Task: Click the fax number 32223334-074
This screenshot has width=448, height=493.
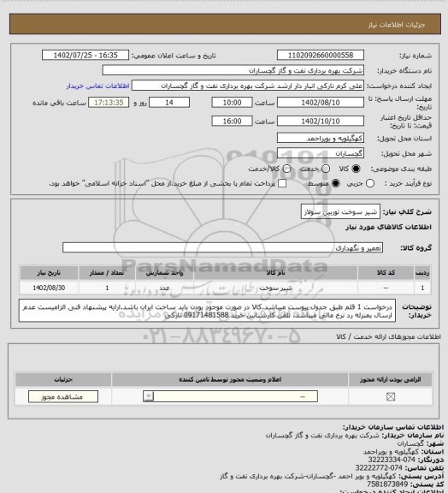Action: pos(392,460)
